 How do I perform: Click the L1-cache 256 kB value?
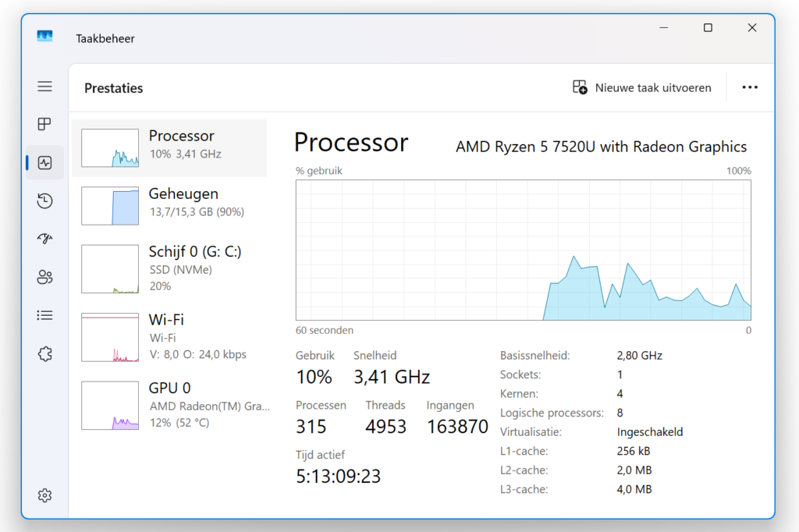[634, 451]
